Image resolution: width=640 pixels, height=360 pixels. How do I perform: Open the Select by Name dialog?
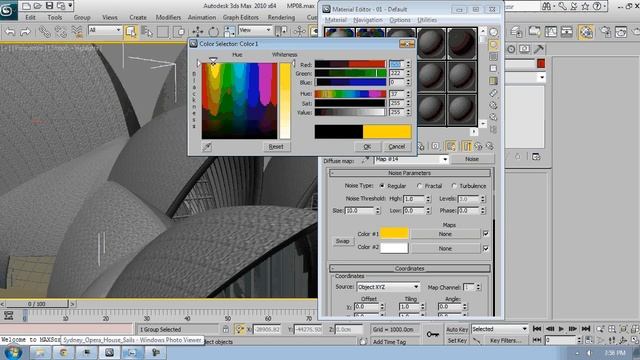click(x=147, y=31)
